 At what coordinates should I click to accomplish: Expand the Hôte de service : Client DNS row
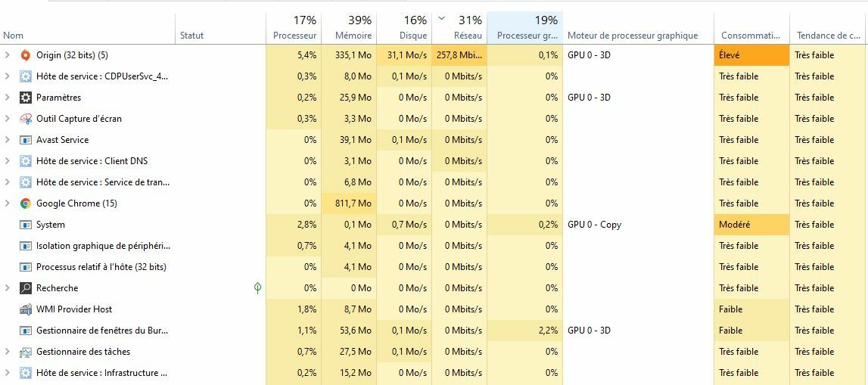pyautogui.click(x=8, y=161)
